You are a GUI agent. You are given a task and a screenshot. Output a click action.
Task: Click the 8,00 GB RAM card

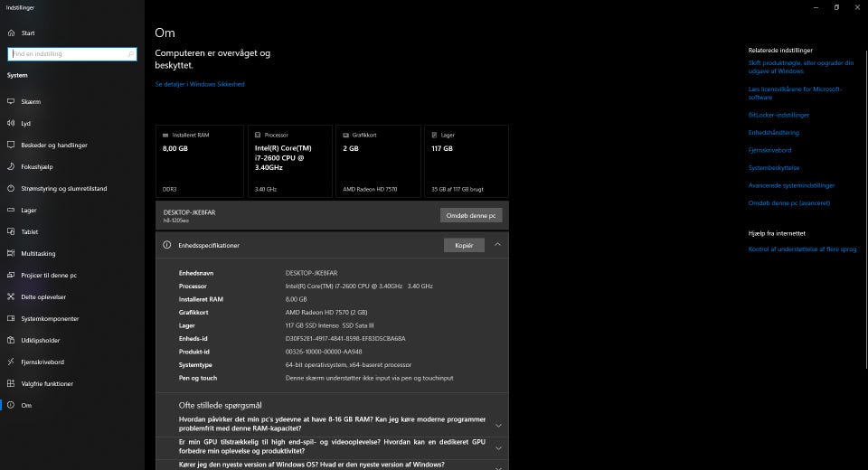[200, 161]
